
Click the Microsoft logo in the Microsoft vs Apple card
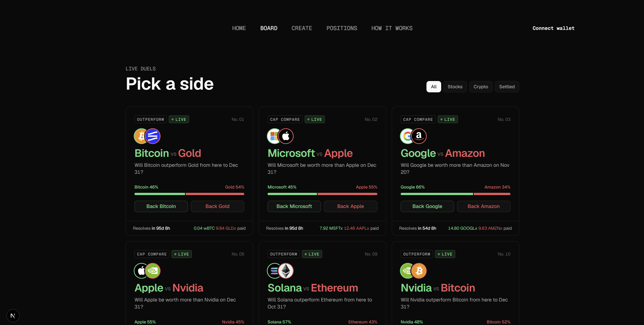pyautogui.click(x=274, y=136)
